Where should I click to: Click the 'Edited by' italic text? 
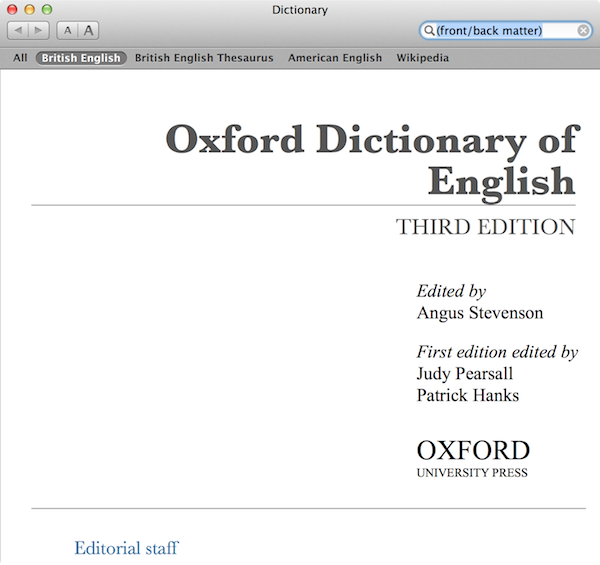pyautogui.click(x=452, y=291)
